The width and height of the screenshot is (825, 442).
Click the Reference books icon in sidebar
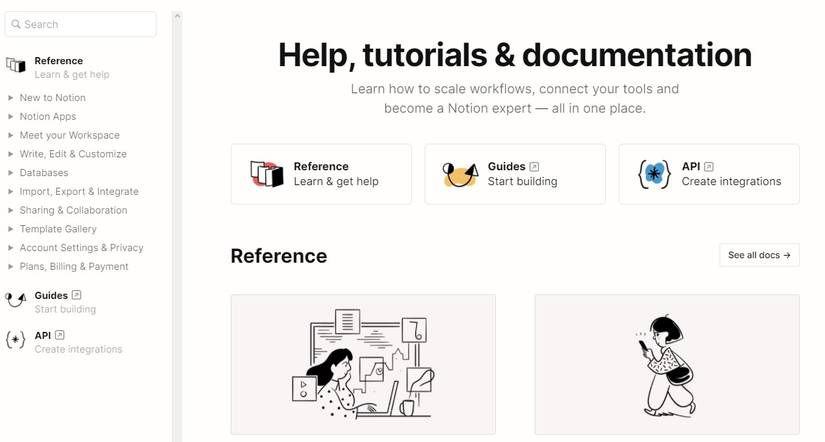[16, 65]
